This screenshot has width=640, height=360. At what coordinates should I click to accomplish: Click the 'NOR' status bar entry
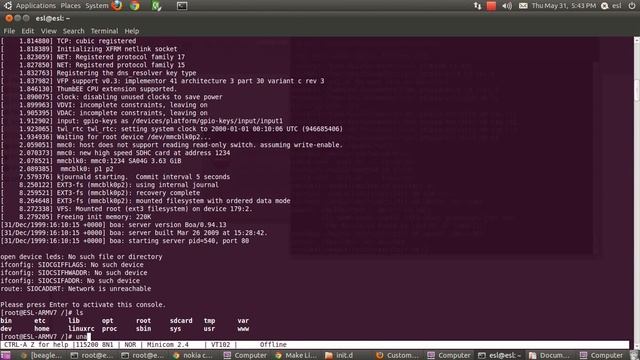pos(130,345)
